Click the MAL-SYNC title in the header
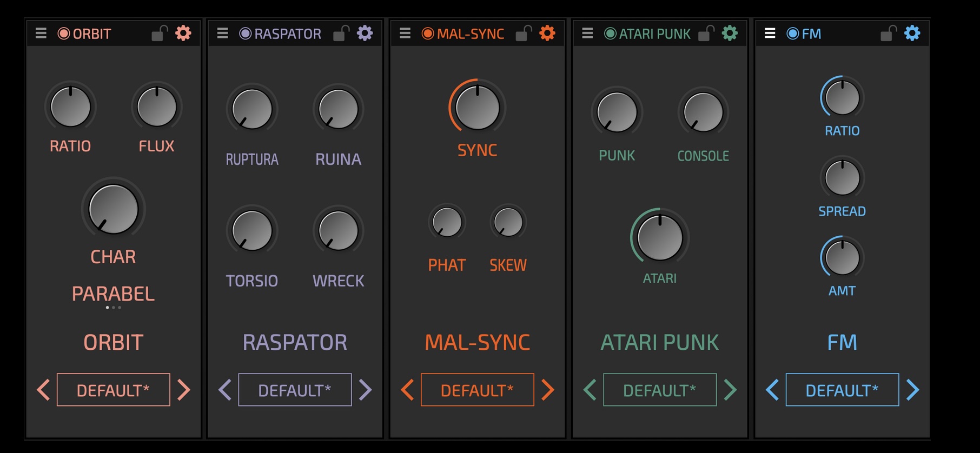 pos(471,34)
